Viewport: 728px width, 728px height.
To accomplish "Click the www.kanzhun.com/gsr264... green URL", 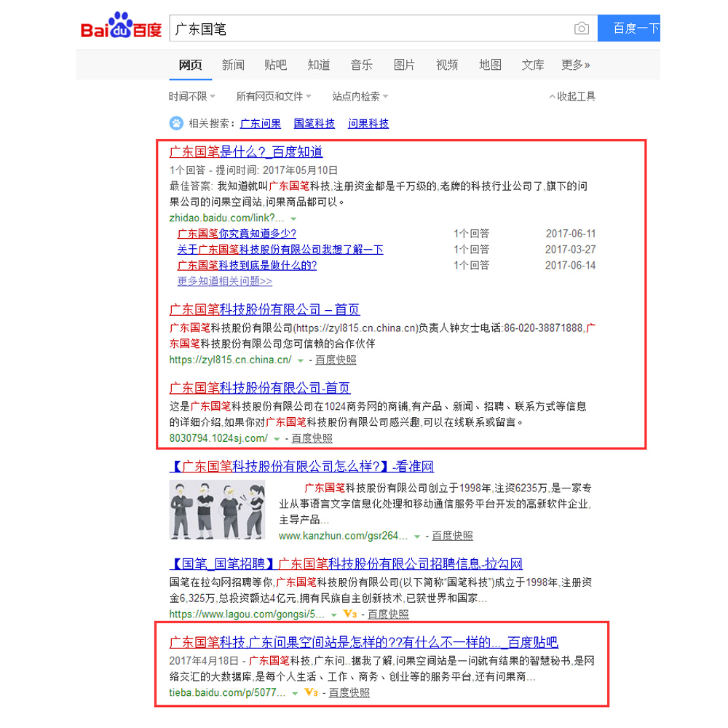I will pos(344,536).
